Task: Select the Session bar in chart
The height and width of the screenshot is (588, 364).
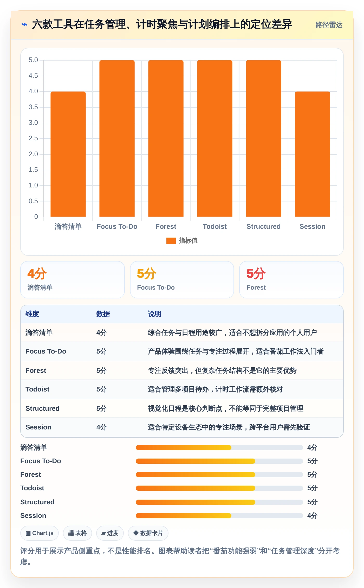Action: (x=313, y=154)
